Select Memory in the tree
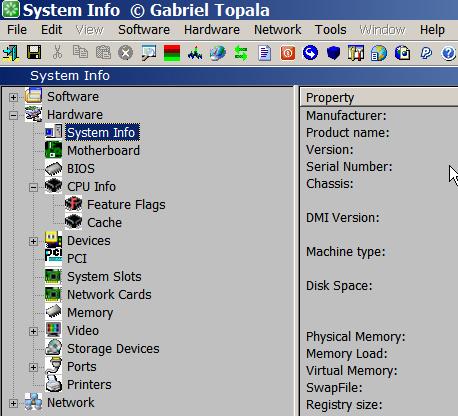This screenshot has width=458, height=416. pyautogui.click(x=90, y=313)
